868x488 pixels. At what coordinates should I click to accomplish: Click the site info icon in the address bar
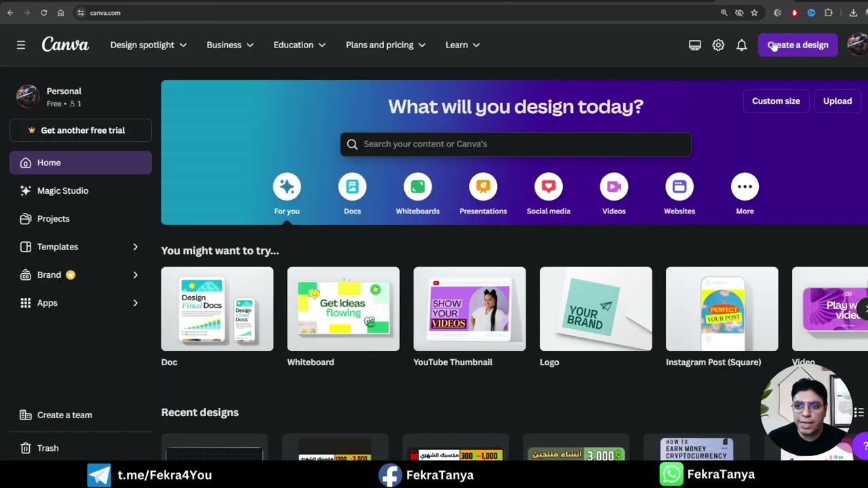[81, 13]
